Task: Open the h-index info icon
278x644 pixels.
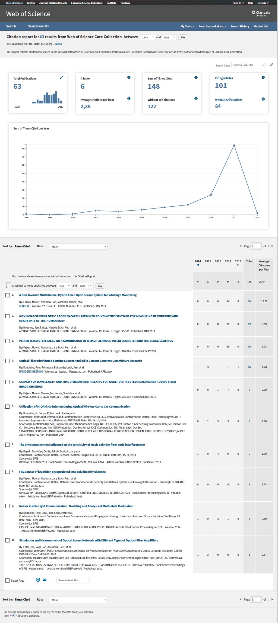Action: (129, 77)
